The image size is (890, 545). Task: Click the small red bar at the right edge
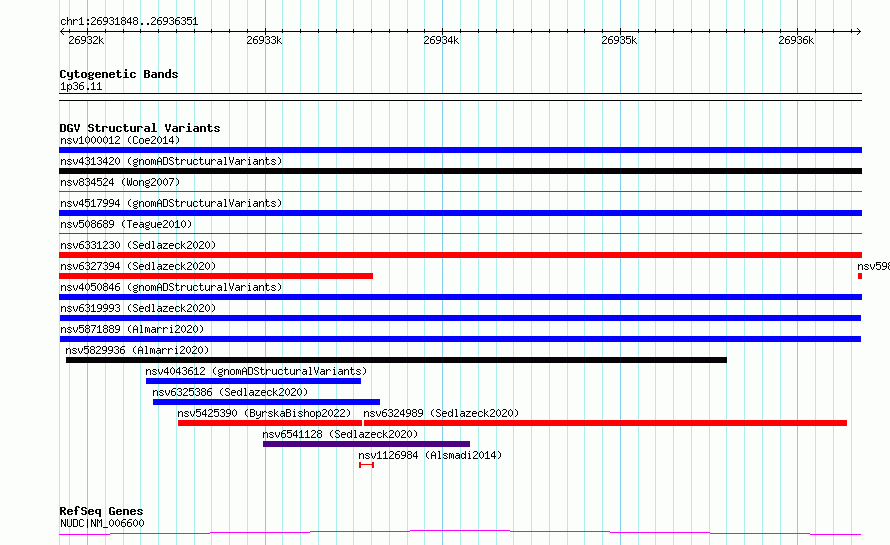click(x=860, y=276)
